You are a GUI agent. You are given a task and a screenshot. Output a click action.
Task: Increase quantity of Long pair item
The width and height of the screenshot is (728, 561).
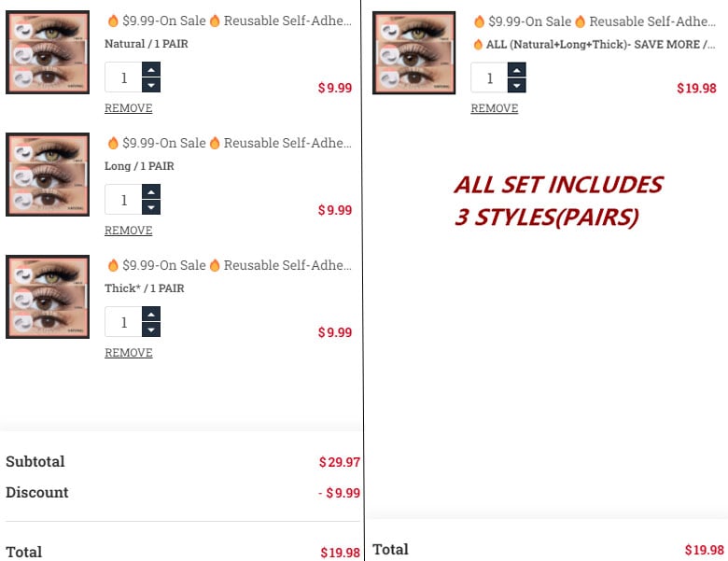click(151, 192)
